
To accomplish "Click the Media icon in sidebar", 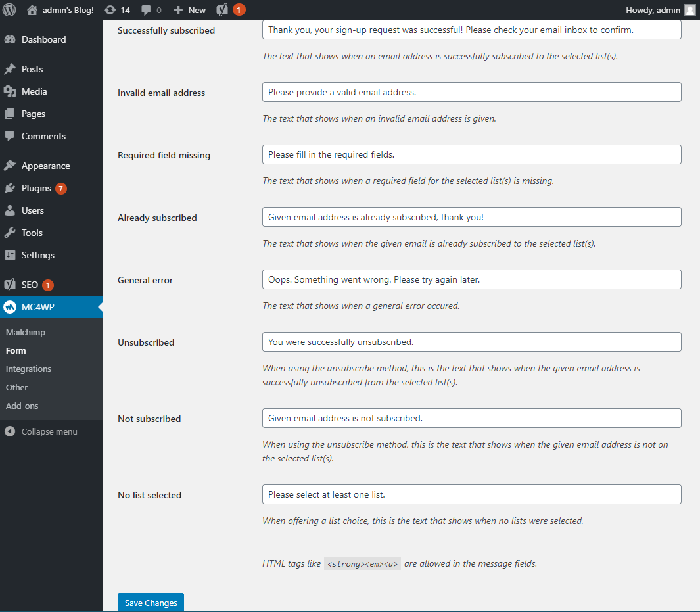I will coord(10,91).
